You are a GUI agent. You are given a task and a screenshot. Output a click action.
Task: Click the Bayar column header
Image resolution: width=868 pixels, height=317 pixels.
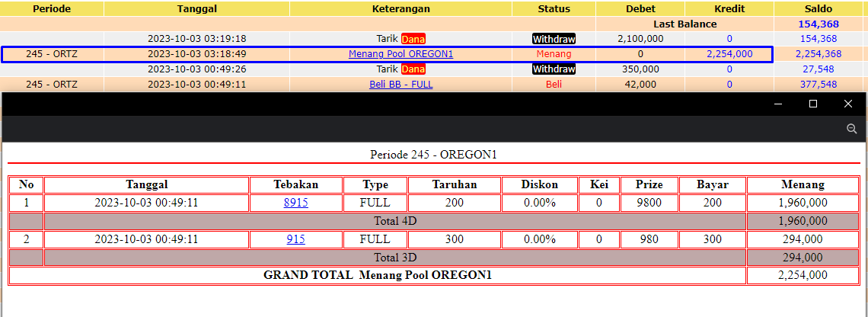point(712,184)
